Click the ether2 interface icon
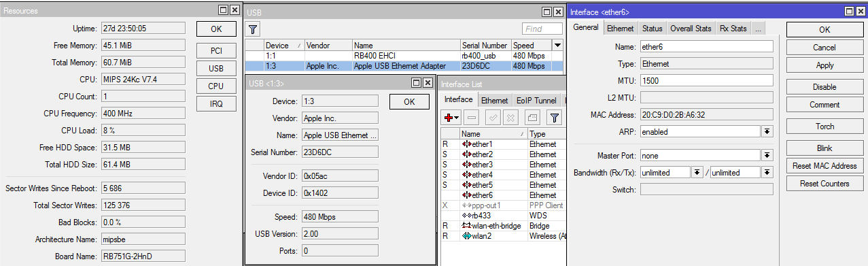868x266 pixels. tap(466, 154)
